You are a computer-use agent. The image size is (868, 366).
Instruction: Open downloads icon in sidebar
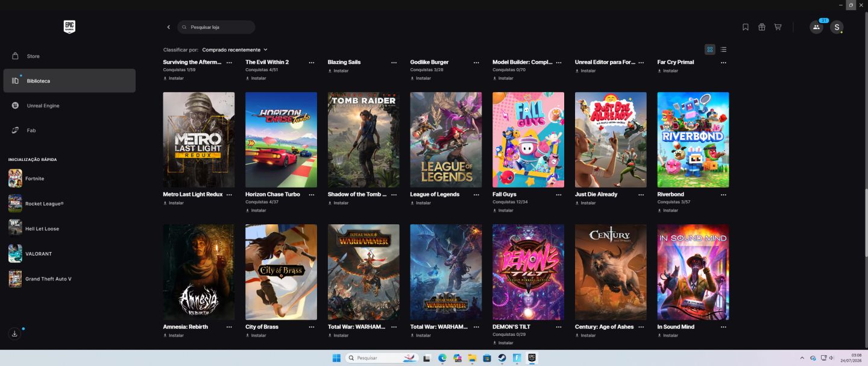point(15,333)
